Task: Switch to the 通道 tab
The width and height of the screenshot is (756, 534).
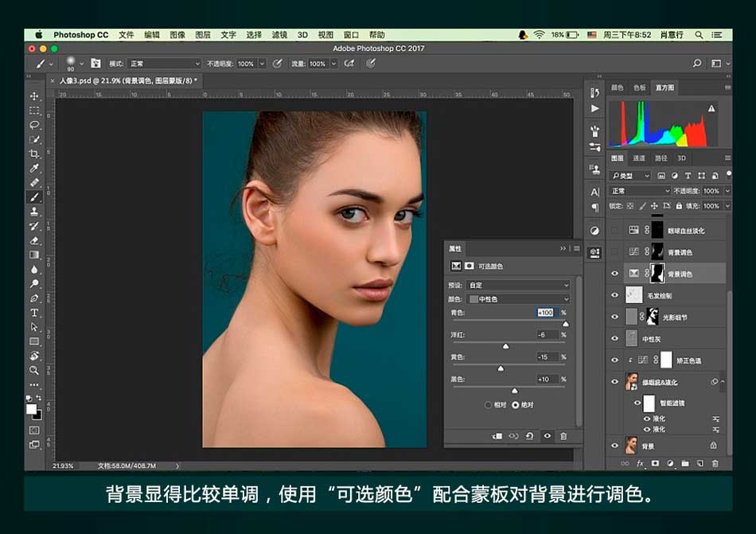Action: coord(639,158)
